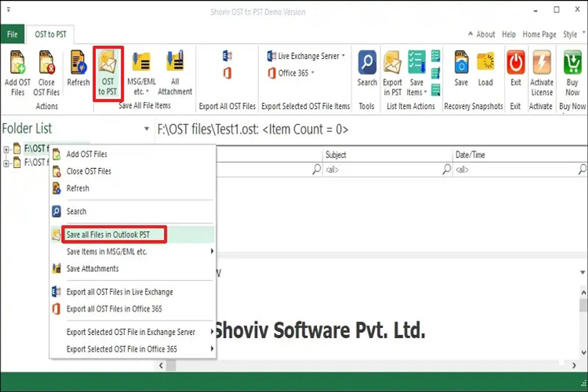Image resolution: width=588 pixels, height=392 pixels.
Task: Click the Home Page link
Action: pos(539,34)
